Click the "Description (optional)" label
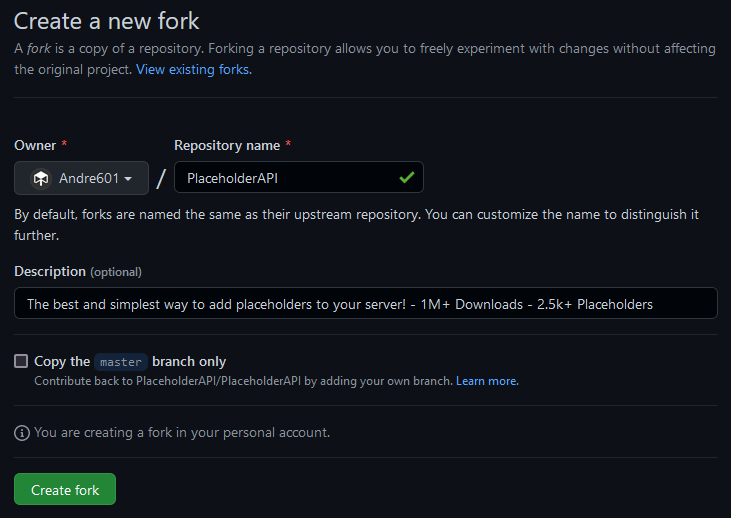This screenshot has width=731, height=518. 78,271
